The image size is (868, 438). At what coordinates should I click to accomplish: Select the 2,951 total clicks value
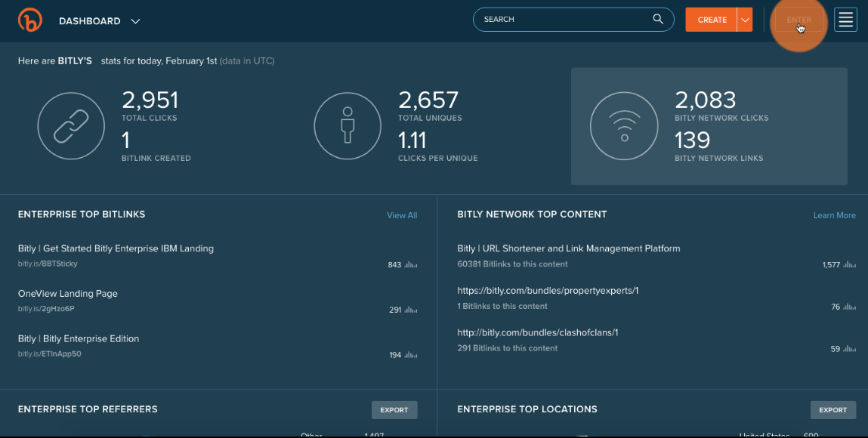150,100
